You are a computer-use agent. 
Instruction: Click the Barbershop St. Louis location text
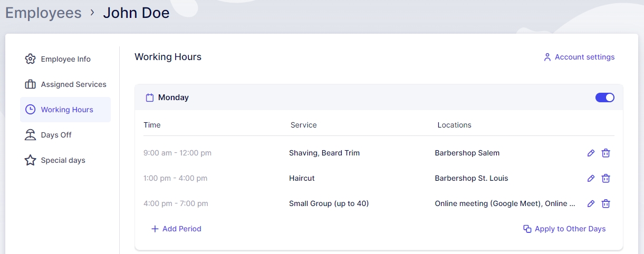pos(471,178)
